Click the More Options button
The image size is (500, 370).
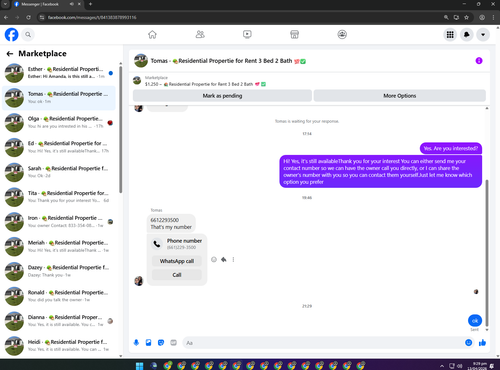pos(400,96)
